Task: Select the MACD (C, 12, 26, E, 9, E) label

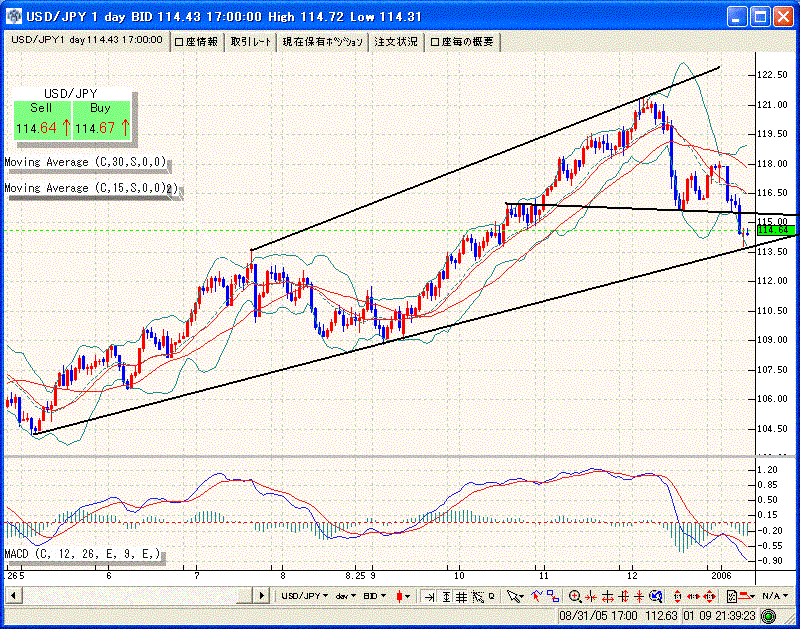Action: (83, 554)
